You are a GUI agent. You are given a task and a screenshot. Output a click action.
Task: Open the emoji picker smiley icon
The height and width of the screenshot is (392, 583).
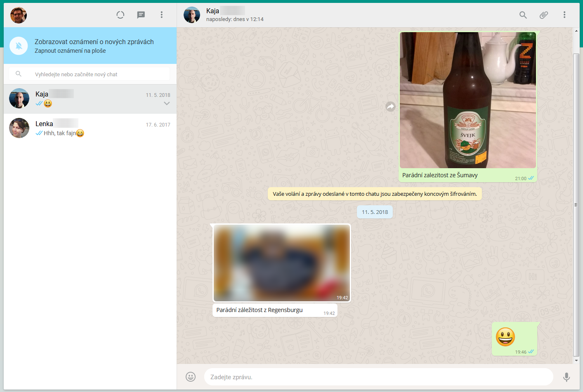click(x=191, y=377)
